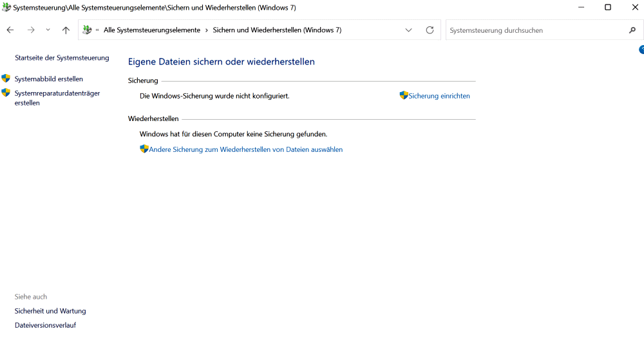Minimize the Control Panel window

[x=581, y=7]
